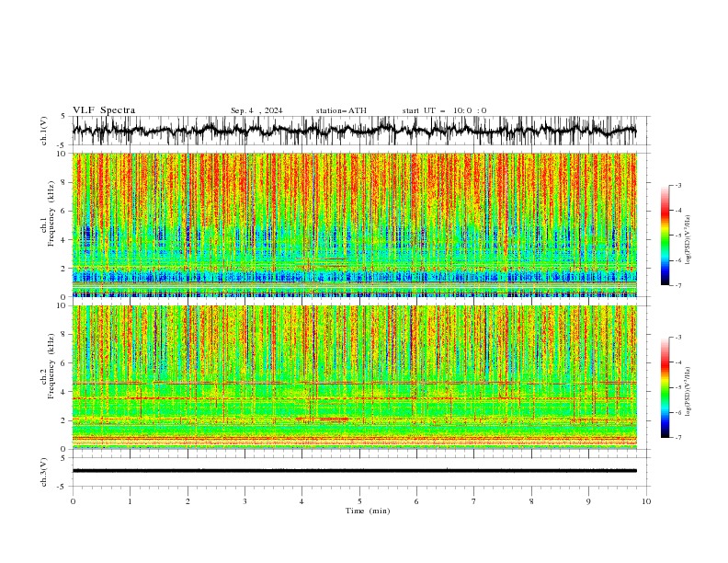Click time axis tick label "8"
Screen dimensions: 728x563
pos(531,501)
